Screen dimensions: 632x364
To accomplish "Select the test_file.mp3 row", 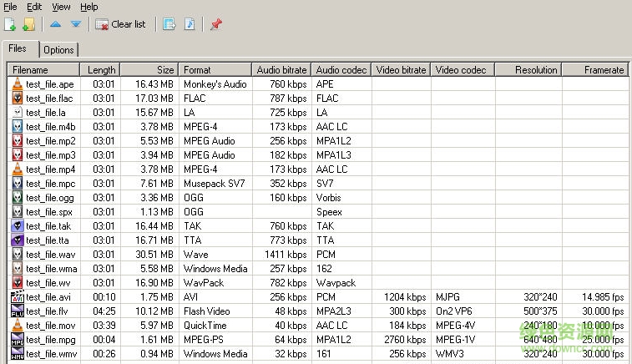I will [x=50, y=155].
